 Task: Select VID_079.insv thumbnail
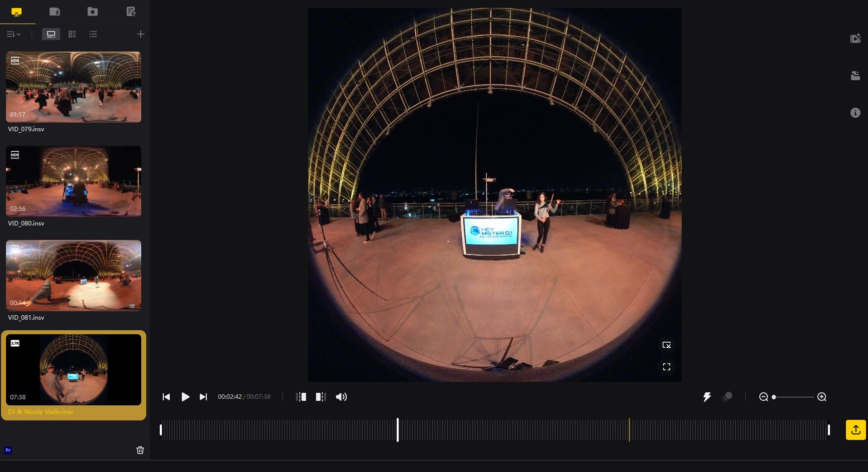point(74,87)
